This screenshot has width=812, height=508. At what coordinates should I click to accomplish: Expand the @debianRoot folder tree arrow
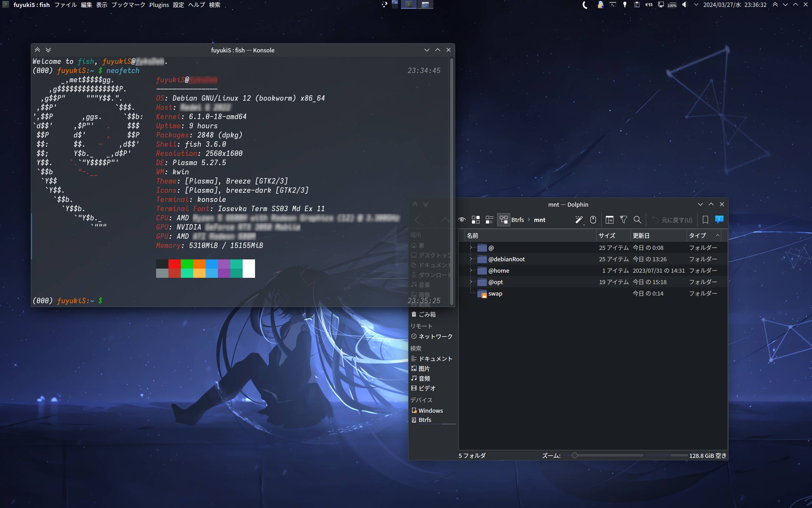pyautogui.click(x=470, y=259)
